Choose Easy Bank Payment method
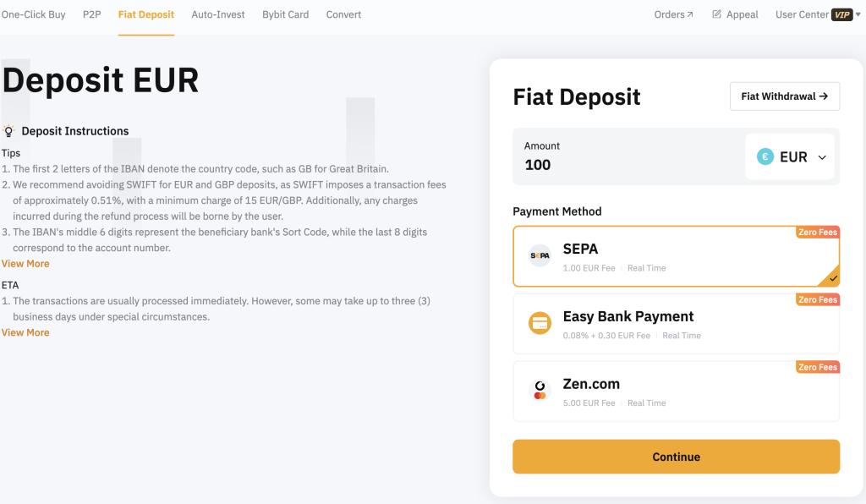This screenshot has width=866, height=504. click(676, 324)
